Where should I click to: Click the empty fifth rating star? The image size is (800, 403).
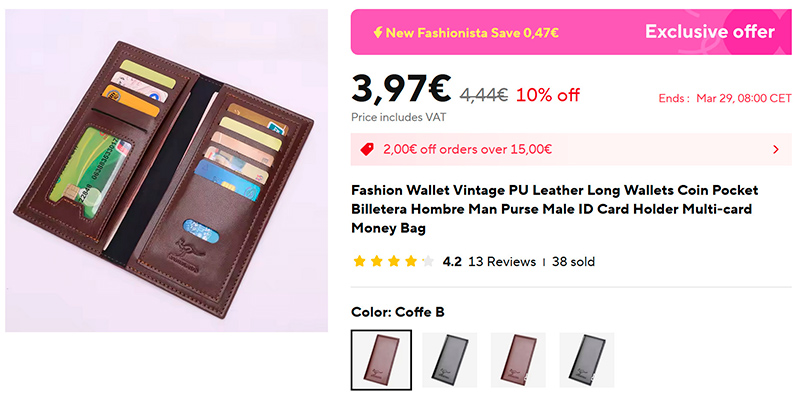coord(427,262)
